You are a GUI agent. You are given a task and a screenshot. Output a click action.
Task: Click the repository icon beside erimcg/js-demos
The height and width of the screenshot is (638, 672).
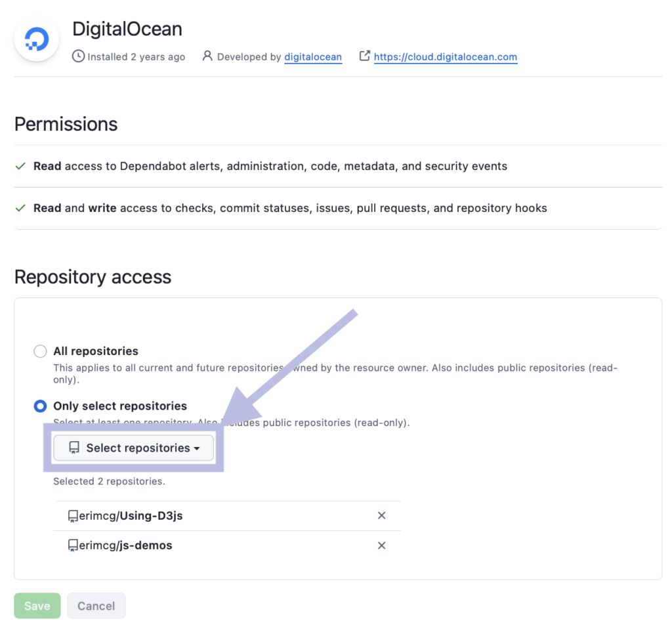pyautogui.click(x=73, y=545)
